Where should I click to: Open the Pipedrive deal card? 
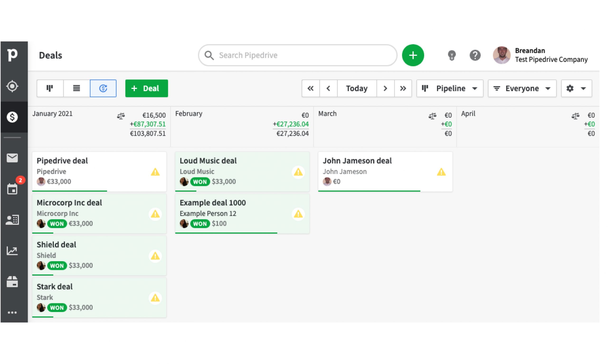[x=99, y=171]
